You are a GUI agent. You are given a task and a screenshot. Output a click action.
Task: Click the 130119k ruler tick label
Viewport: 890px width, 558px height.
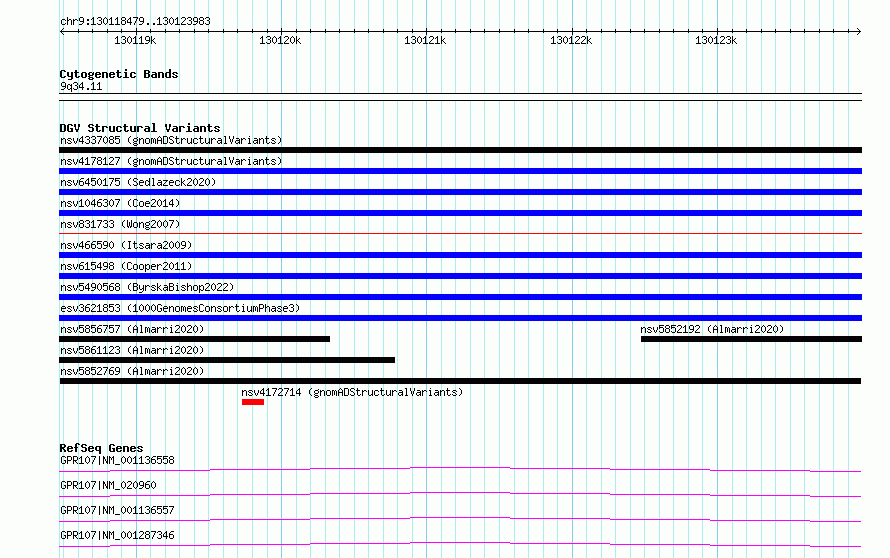click(135, 40)
